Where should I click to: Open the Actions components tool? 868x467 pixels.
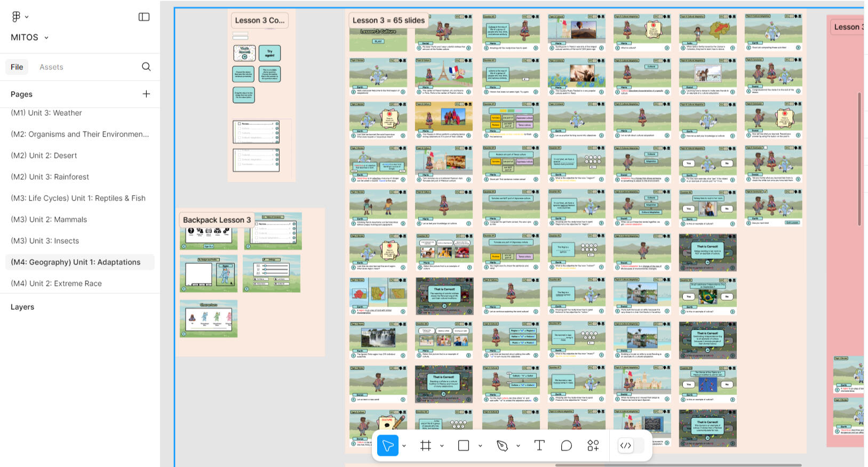593,446
